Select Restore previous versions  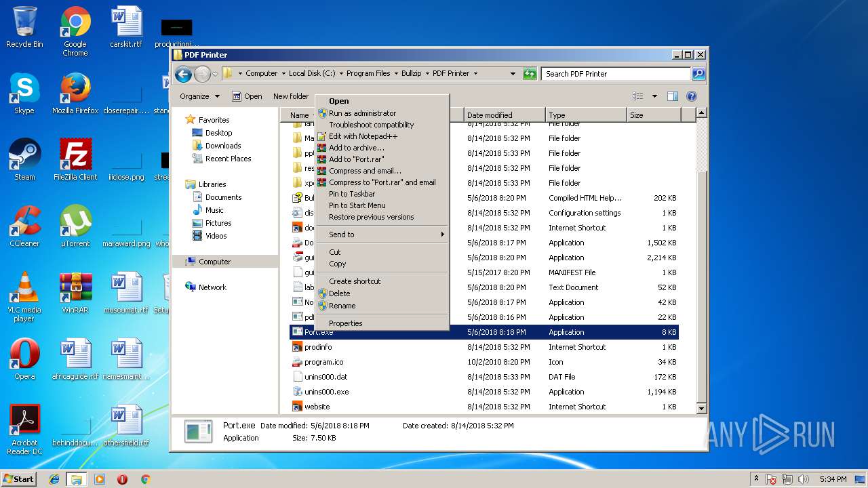[x=382, y=217]
